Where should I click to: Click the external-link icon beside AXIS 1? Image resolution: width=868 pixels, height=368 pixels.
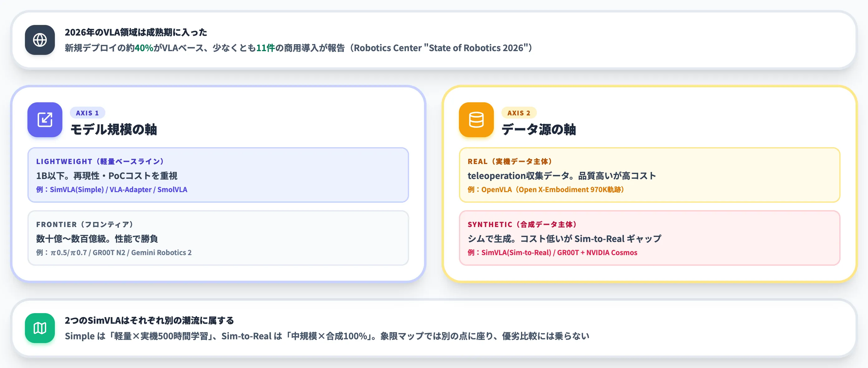tap(45, 120)
